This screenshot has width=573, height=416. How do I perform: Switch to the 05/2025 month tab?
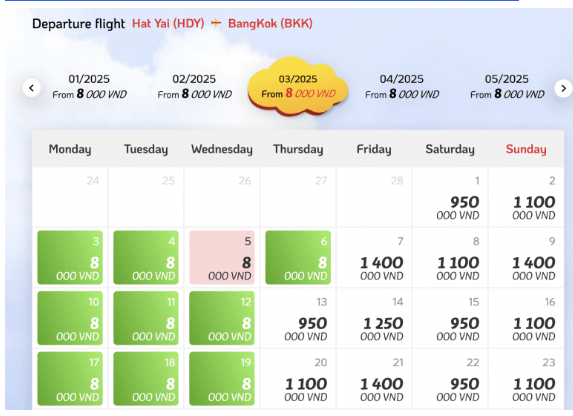[507, 87]
